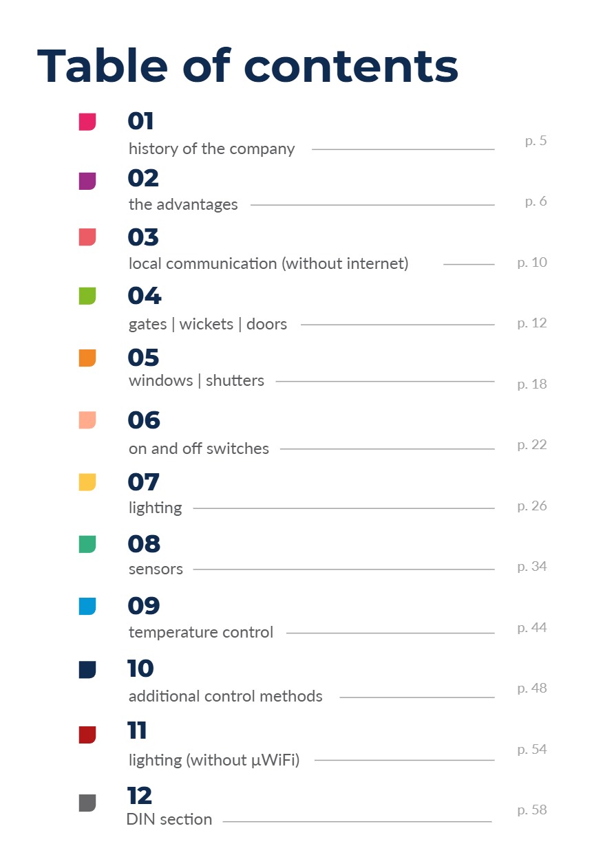Click the gray square beside section 12
This screenshot has height=868, width=614.
[x=87, y=803]
